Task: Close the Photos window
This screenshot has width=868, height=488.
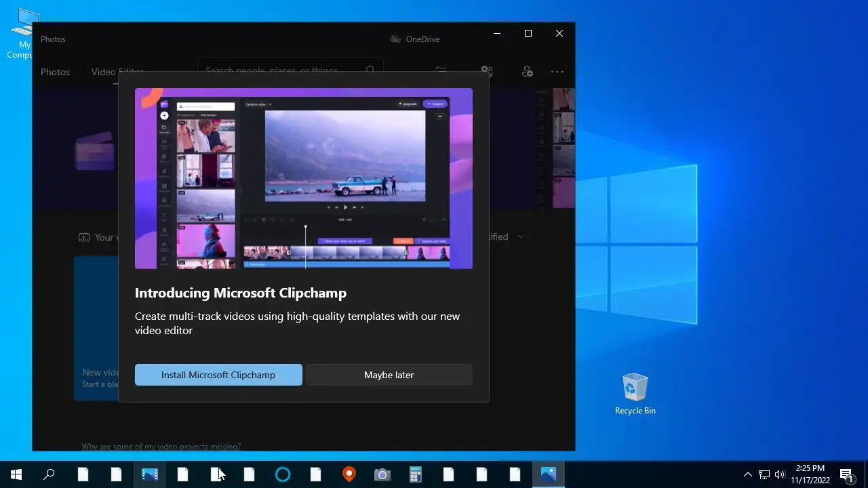Action: point(559,33)
